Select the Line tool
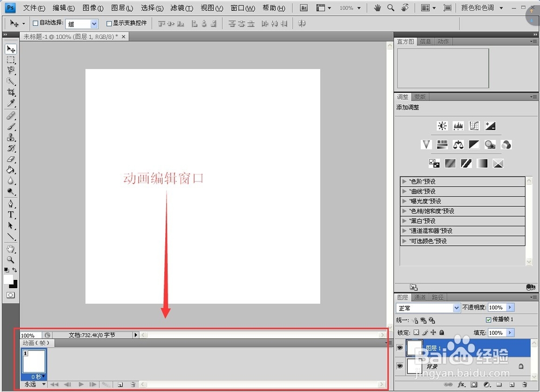The height and width of the screenshot is (392, 540). click(x=11, y=236)
